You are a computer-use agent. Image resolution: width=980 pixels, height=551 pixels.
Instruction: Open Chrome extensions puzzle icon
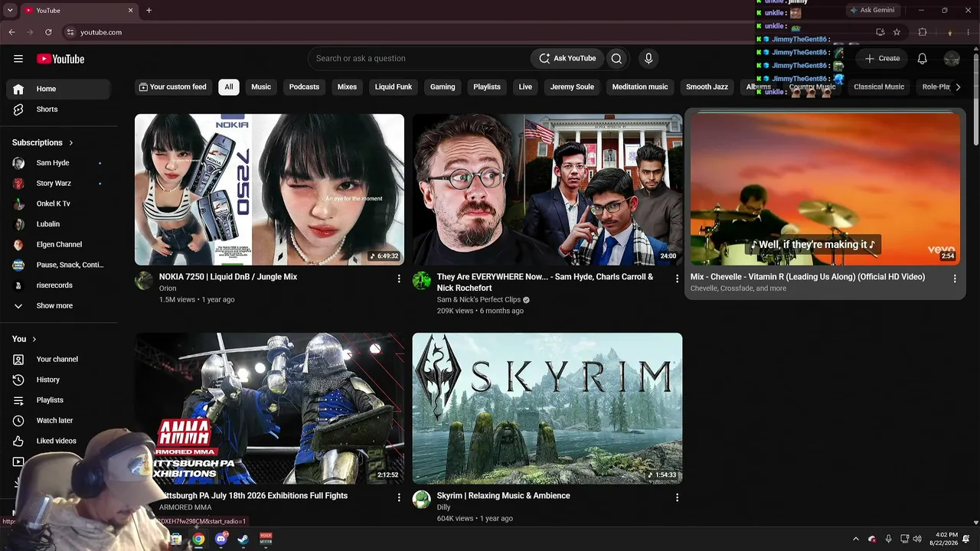click(x=923, y=32)
